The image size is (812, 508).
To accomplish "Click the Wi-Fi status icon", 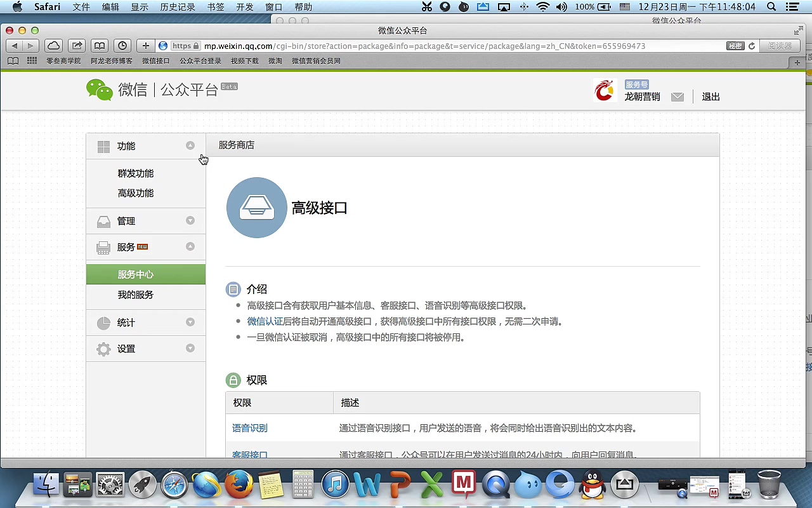I will (542, 7).
